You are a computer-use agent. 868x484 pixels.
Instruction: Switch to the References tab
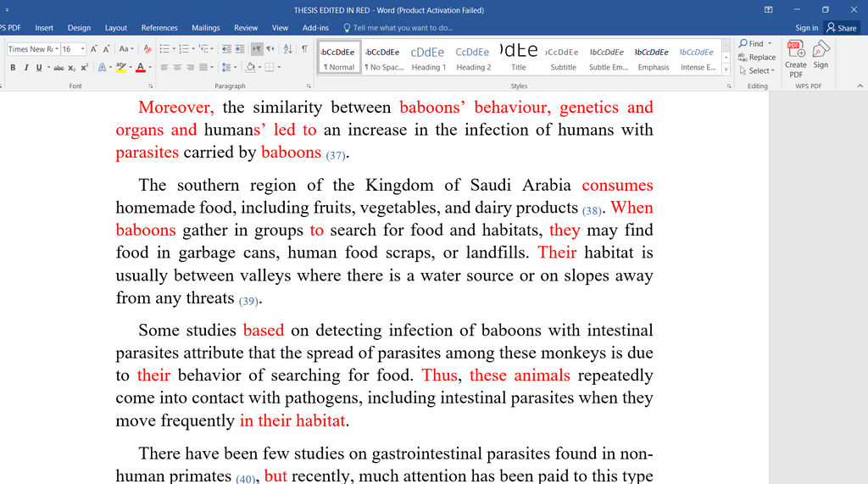[159, 28]
